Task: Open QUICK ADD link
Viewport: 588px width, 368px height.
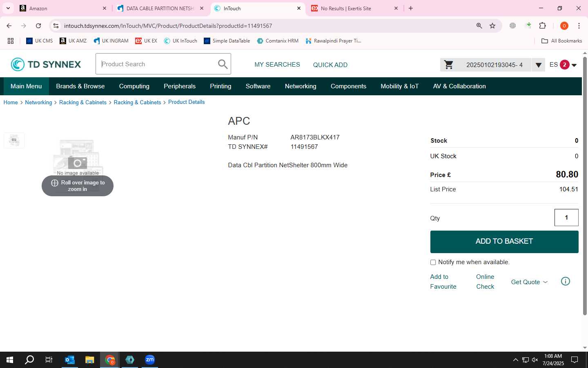Action: (330, 65)
